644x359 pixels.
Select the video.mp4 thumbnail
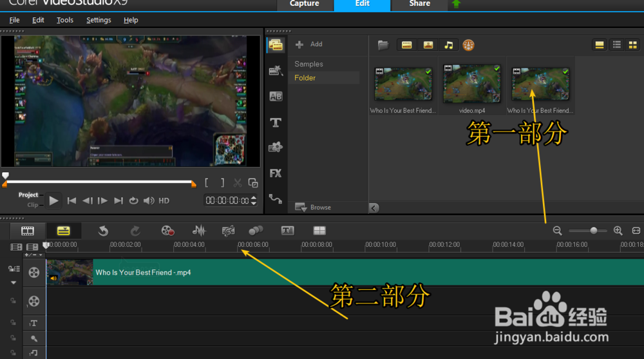pos(472,84)
